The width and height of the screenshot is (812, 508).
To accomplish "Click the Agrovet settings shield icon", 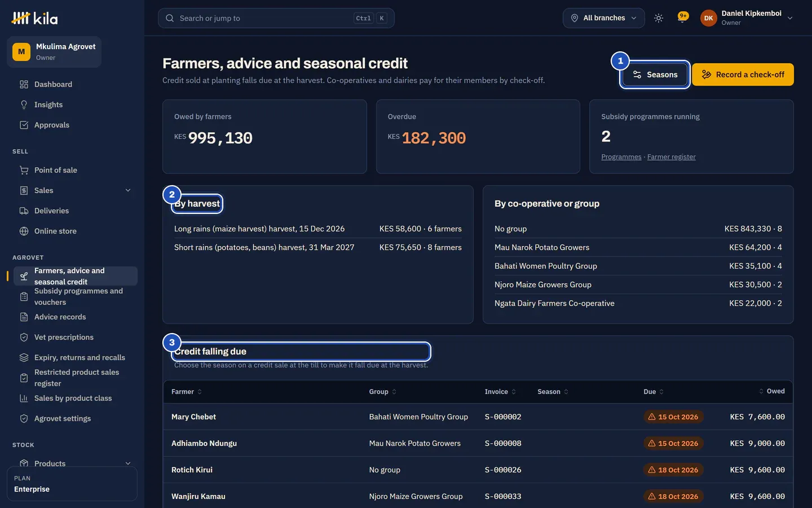I will pyautogui.click(x=24, y=418).
